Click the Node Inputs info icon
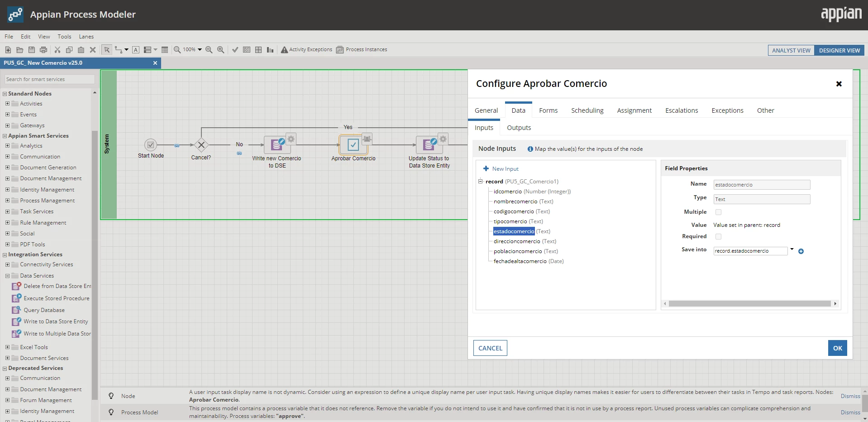Screen dimensions: 868x422 coord(530,149)
